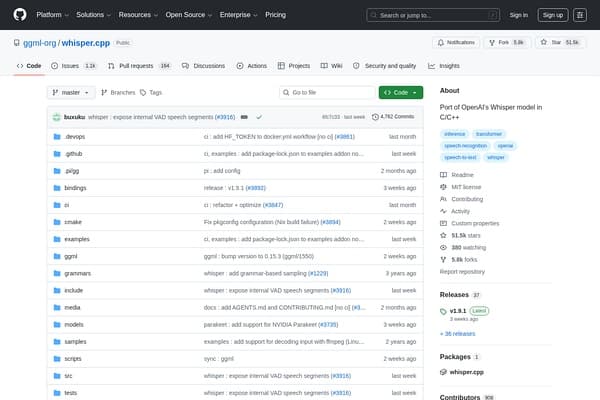Open the whisper.cpp repository link
600x400 pixels.
pyautogui.click(x=86, y=43)
